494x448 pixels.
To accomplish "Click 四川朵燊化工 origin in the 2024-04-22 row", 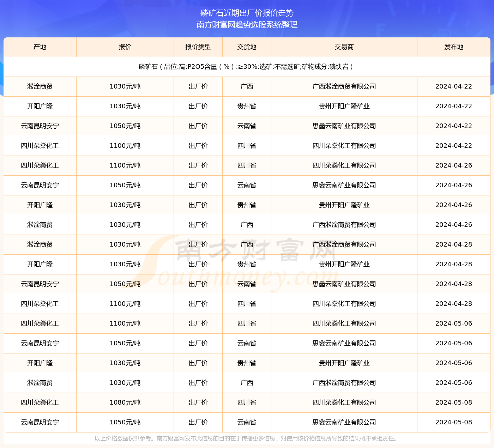I will (x=40, y=146).
